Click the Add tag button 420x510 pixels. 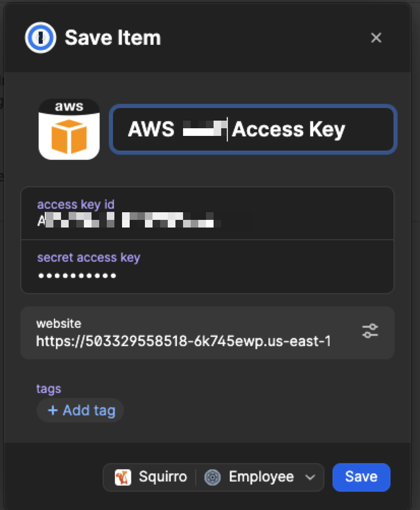coord(80,410)
